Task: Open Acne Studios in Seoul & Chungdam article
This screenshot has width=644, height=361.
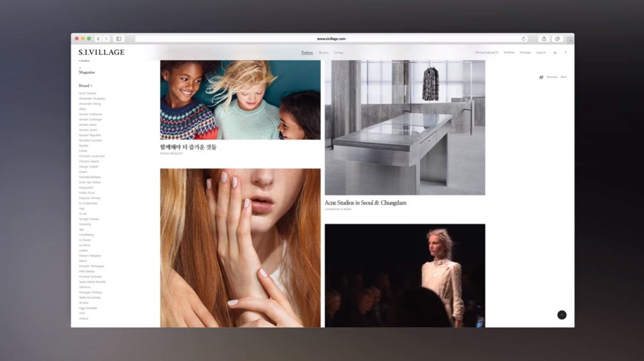Action: 365,203
